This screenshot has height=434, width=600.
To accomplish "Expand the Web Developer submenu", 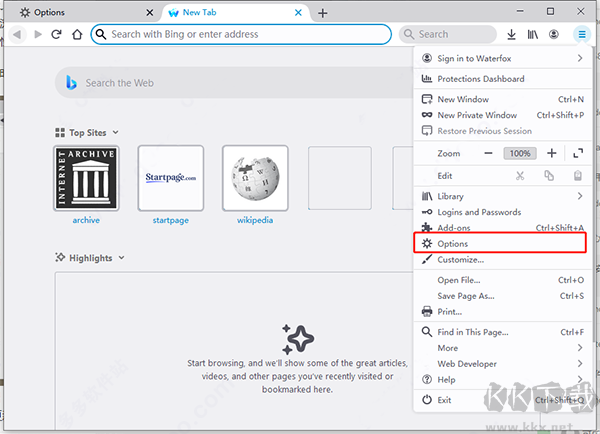I will coord(502,364).
